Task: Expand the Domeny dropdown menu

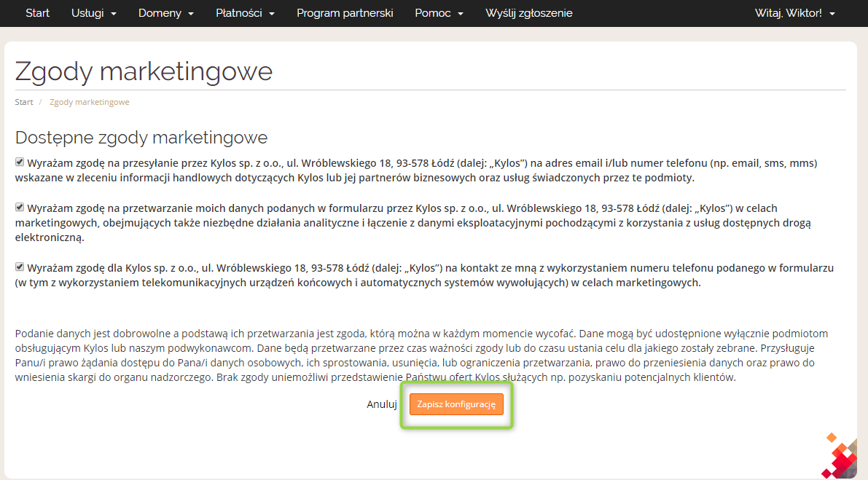Action: click(165, 13)
